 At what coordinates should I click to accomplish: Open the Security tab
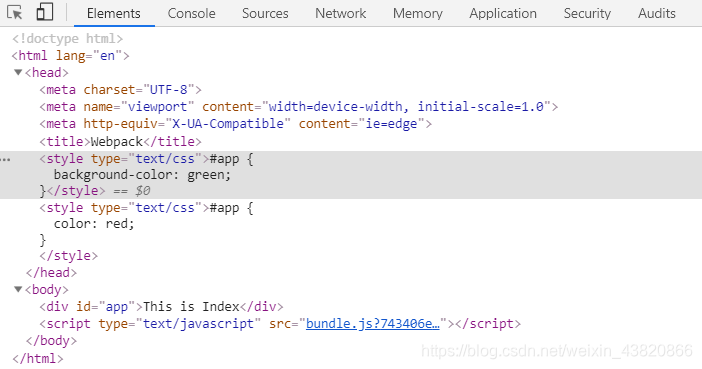587,13
